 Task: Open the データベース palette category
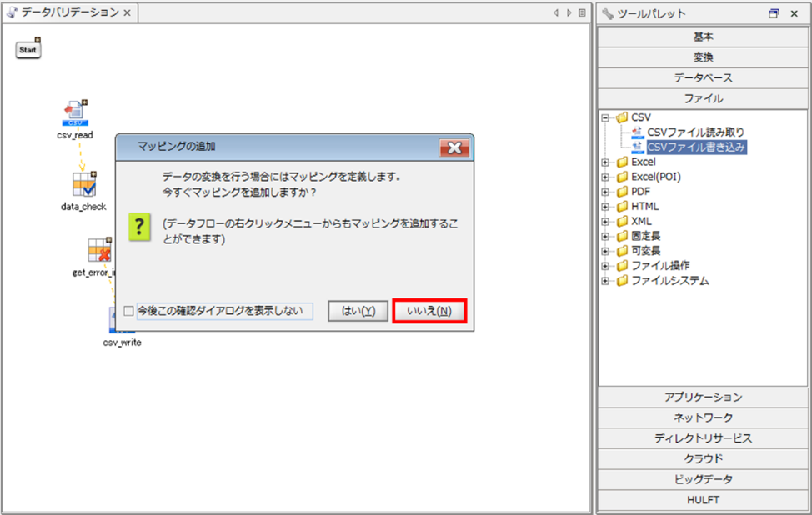[703, 77]
